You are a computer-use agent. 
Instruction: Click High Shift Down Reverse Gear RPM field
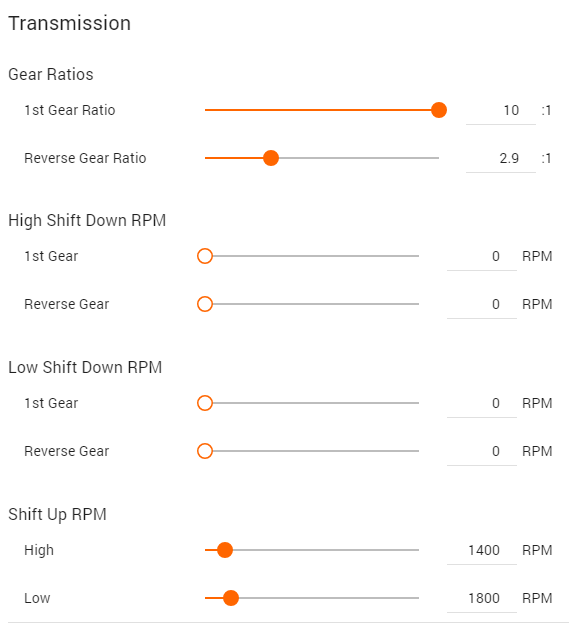(482, 305)
